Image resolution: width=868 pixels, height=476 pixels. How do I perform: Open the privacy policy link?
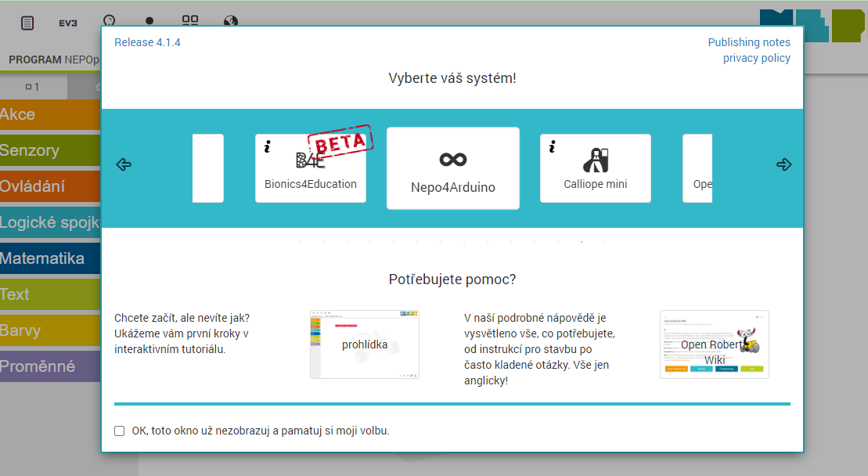[x=756, y=58]
